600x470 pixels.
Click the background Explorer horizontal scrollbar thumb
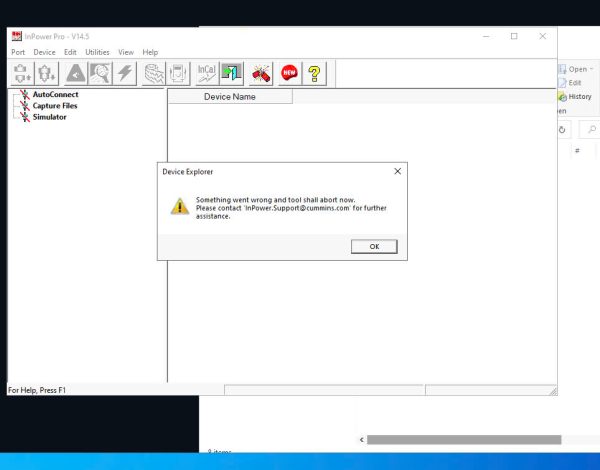(464, 440)
